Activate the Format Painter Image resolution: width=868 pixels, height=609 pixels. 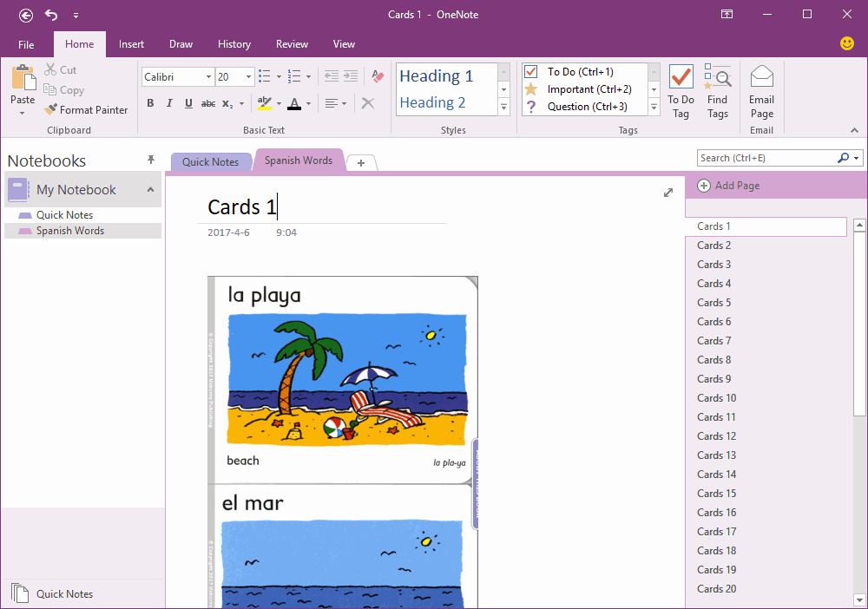tap(86, 109)
